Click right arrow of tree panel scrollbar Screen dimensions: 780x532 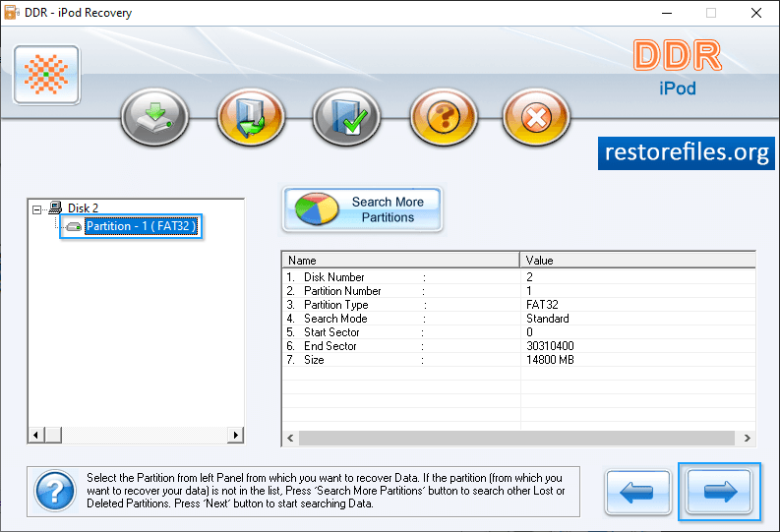click(x=236, y=435)
